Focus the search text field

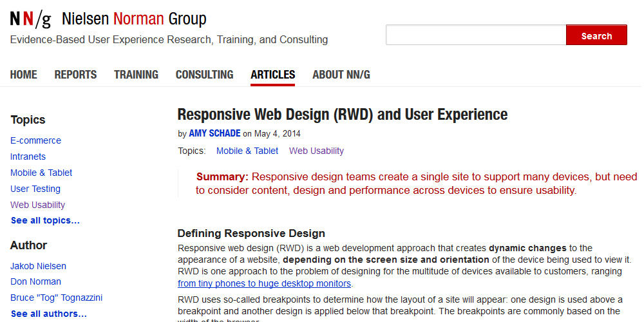[x=475, y=35]
